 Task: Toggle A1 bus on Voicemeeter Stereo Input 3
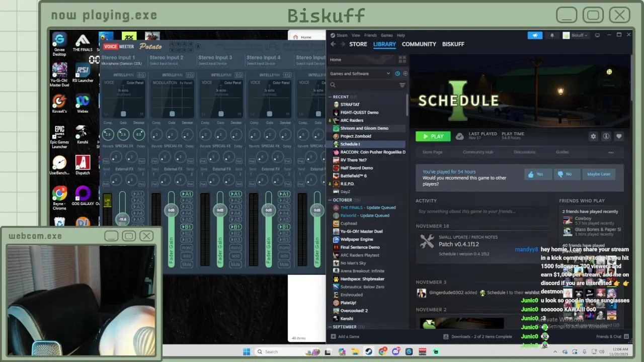(x=235, y=194)
